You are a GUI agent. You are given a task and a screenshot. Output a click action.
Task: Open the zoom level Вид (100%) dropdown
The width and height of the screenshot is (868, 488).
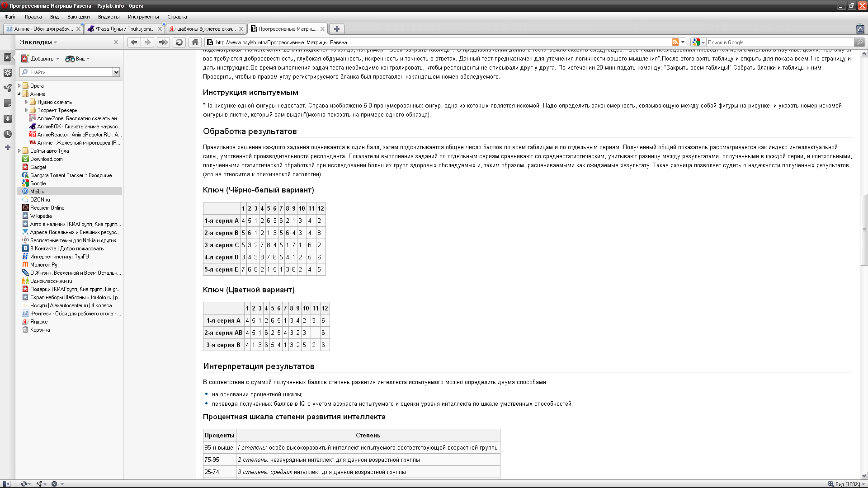(x=850, y=484)
